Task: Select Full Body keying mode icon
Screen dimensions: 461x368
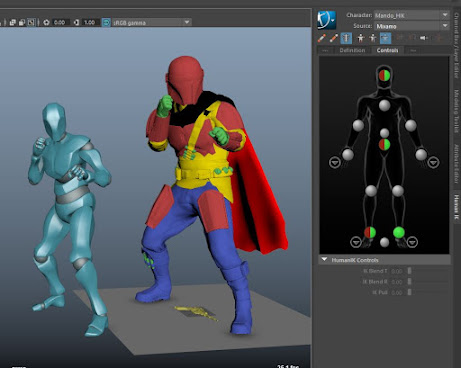Action: (x=360, y=38)
